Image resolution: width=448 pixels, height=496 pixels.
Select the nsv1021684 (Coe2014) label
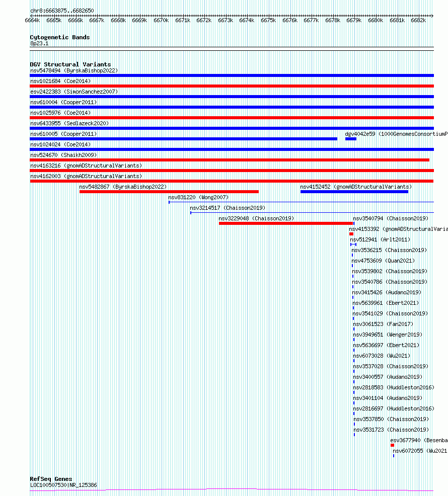click(x=60, y=81)
